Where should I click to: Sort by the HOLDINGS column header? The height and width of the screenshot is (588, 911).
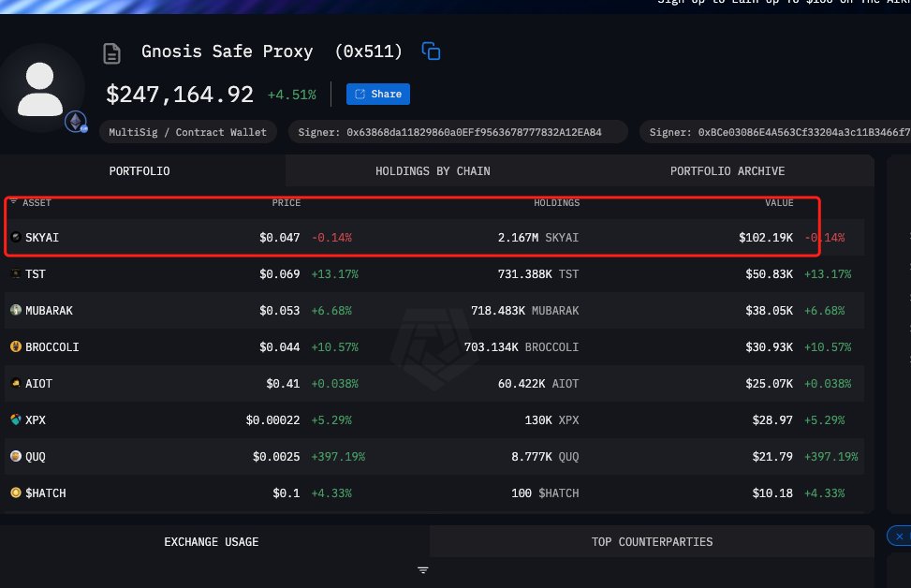pos(556,203)
